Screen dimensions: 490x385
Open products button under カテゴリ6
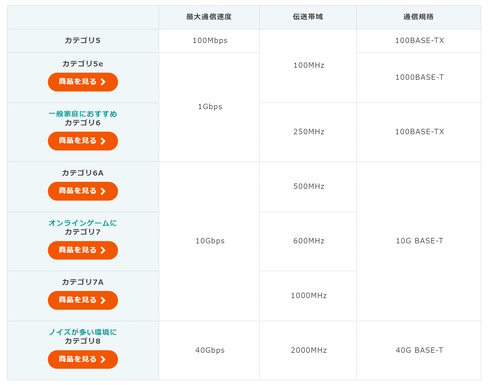point(83,141)
